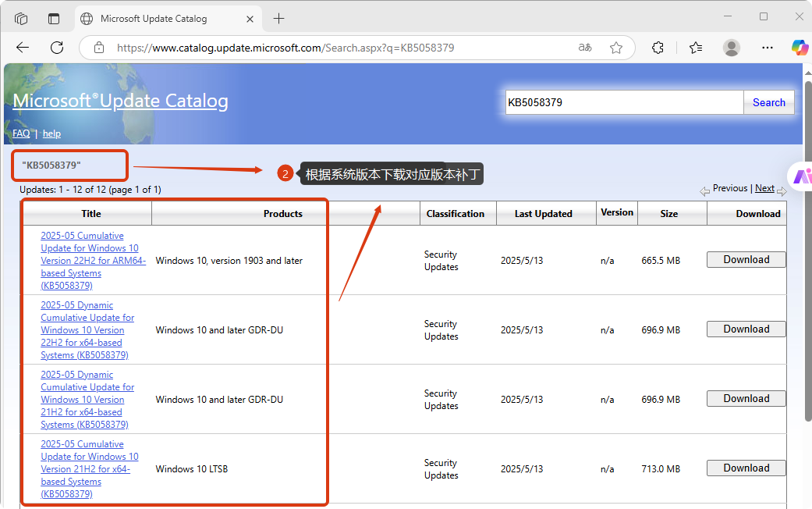Image resolution: width=812 pixels, height=509 pixels.
Task: Sort by Last Updated column
Action: (543, 214)
